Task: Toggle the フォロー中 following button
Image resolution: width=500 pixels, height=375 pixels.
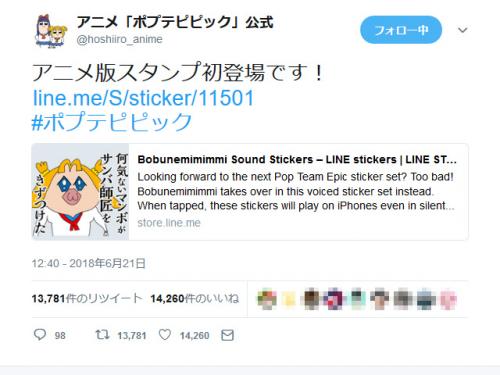Action: click(401, 30)
